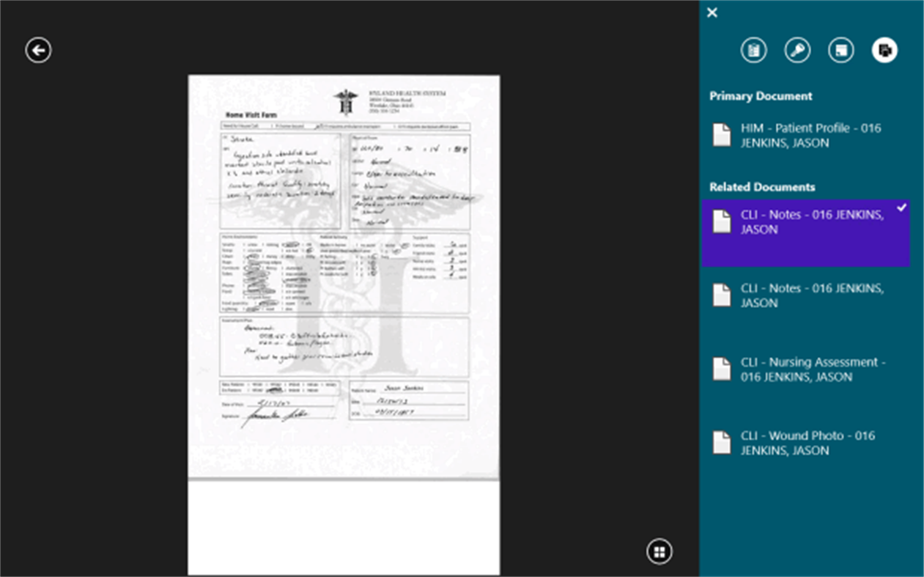Screen dimensions: 924x577
Task: Select the stacked related documents icon
Action: pos(884,50)
